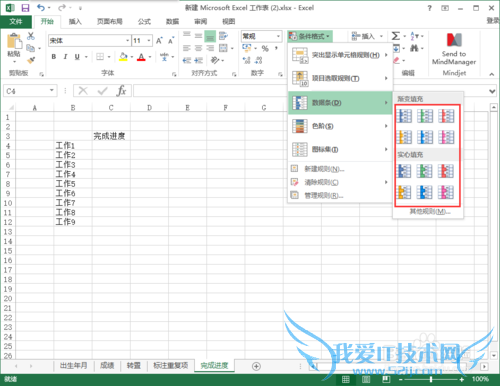Choose red gradient fill data bar
This screenshot has width=500, height=386.
pos(446,116)
